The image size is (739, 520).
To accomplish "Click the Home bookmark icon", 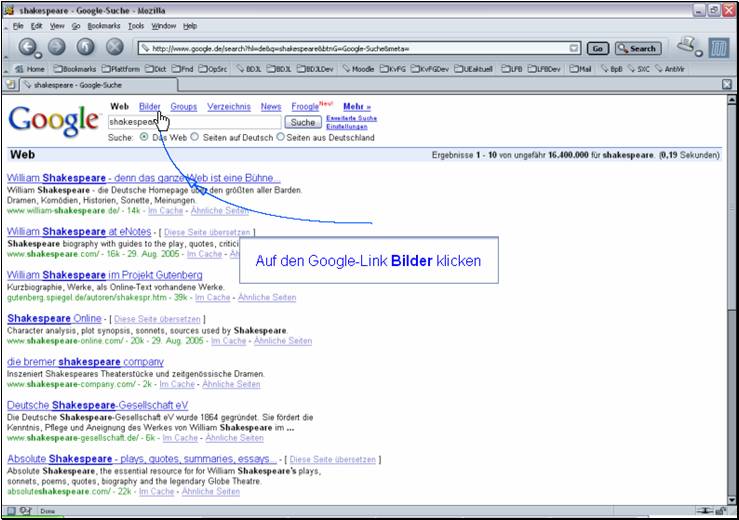I will coord(31,69).
